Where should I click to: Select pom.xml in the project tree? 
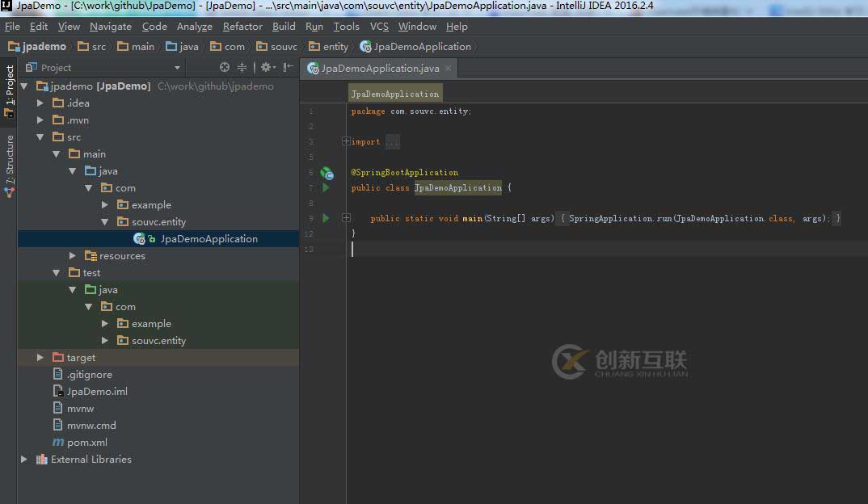86,443
